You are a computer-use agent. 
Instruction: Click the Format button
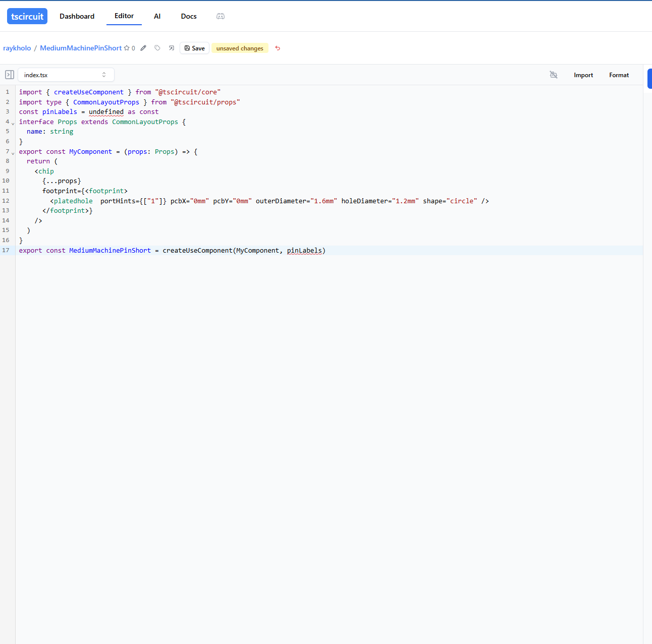619,75
